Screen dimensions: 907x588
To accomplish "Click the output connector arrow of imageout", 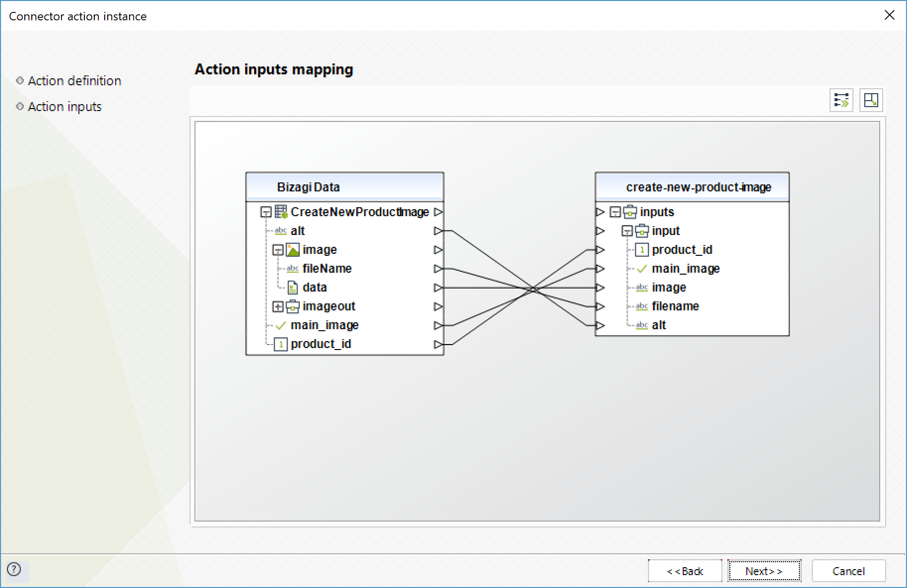I will pyautogui.click(x=438, y=306).
